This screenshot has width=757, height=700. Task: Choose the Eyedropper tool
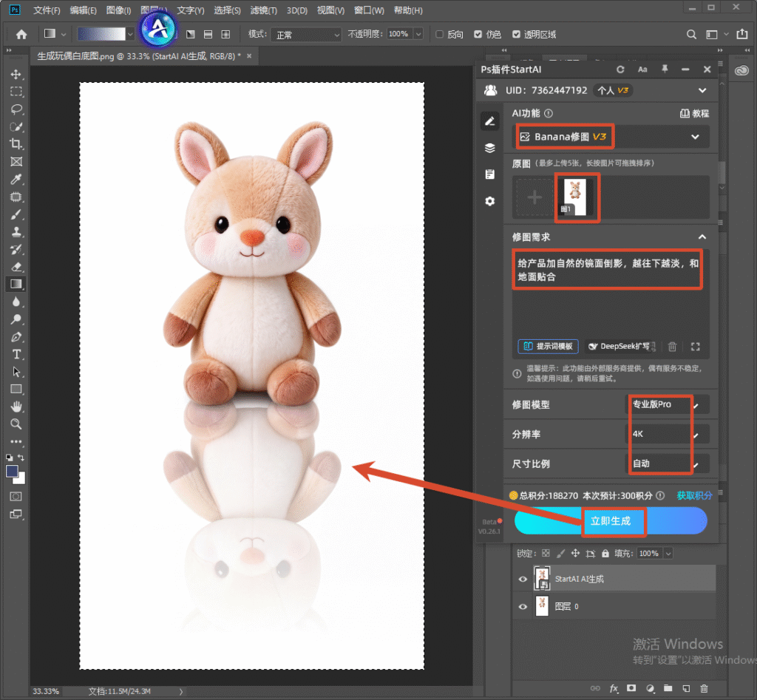(16, 179)
